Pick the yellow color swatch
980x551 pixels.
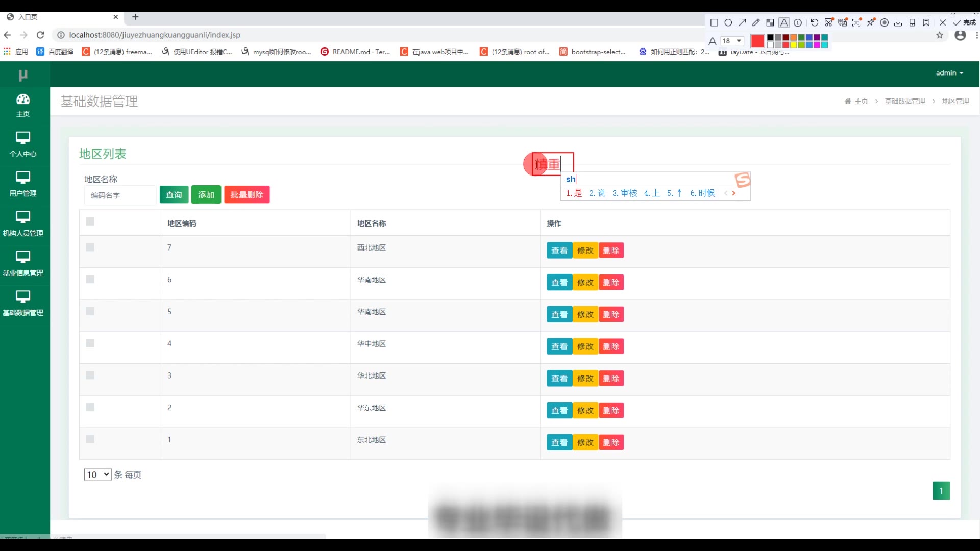[794, 45]
